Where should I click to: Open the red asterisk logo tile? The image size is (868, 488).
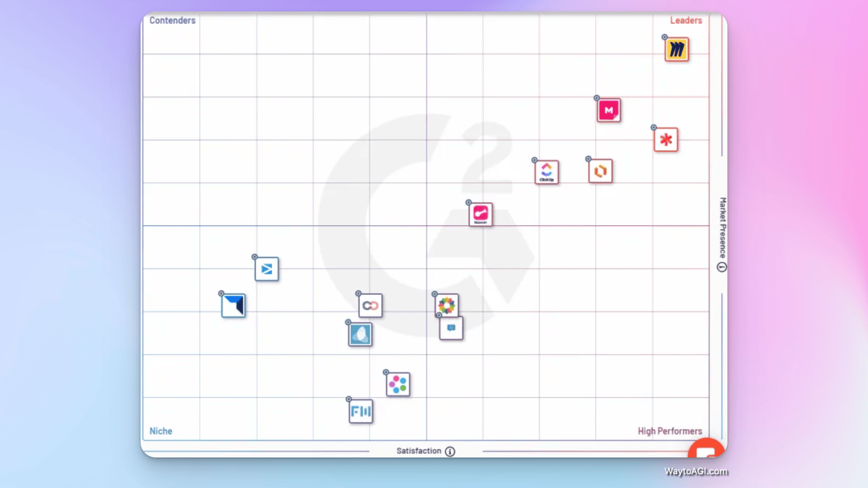[666, 140]
